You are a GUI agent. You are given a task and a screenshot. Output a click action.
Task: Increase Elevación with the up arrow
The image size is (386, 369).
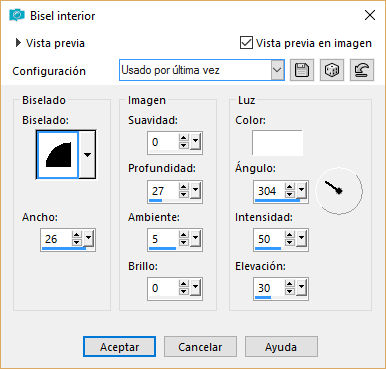[x=289, y=284]
